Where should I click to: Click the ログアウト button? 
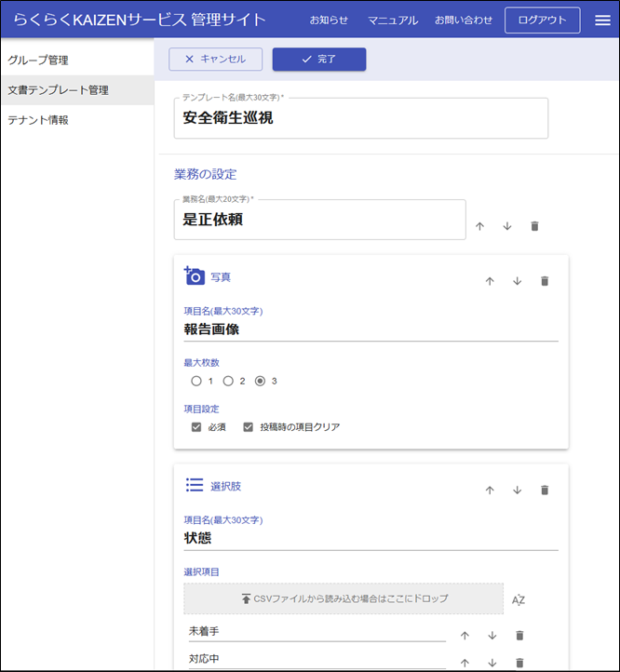click(x=542, y=20)
